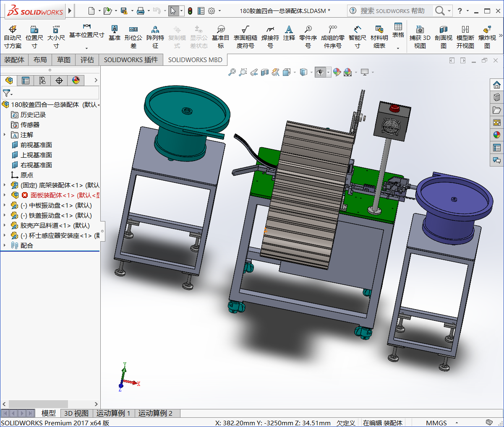The height and width of the screenshot is (427, 504).
Task: Open Bill of Materials tool (材料明细表)
Action: 379,36
